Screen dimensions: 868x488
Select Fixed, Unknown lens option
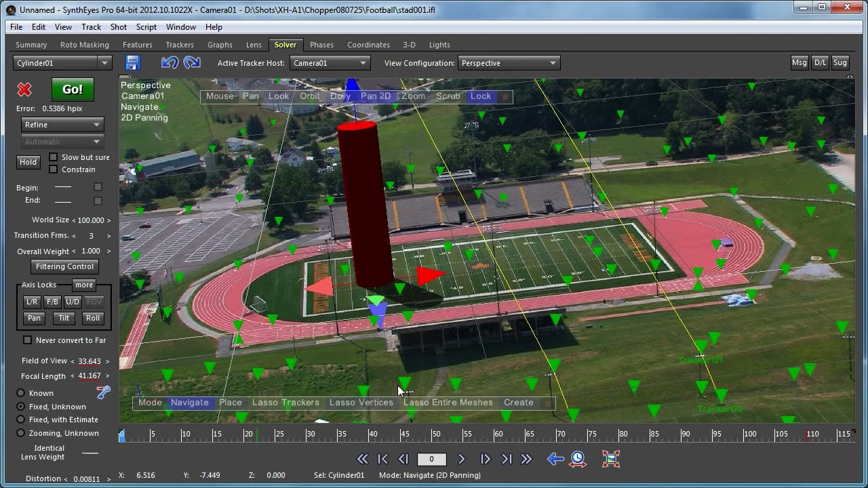[x=21, y=407]
